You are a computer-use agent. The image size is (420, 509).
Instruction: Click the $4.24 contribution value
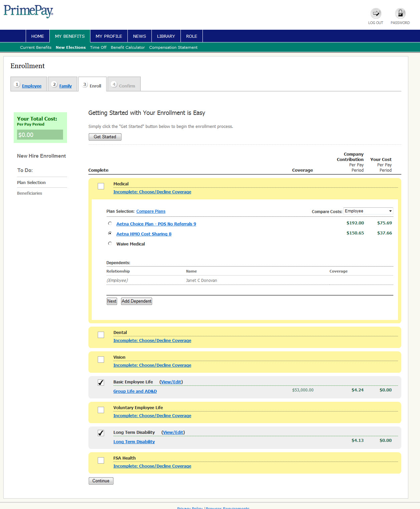click(358, 390)
